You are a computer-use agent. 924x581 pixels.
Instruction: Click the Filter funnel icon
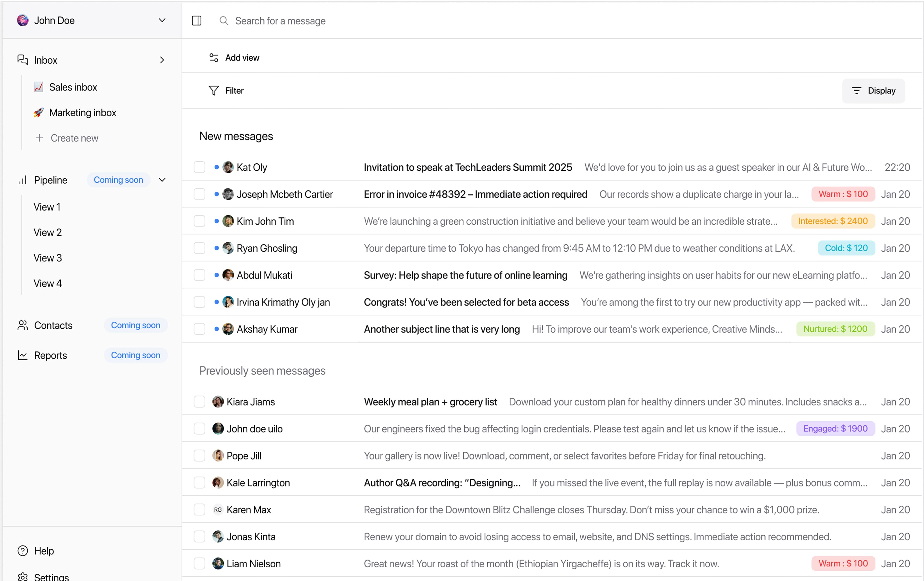coord(214,91)
